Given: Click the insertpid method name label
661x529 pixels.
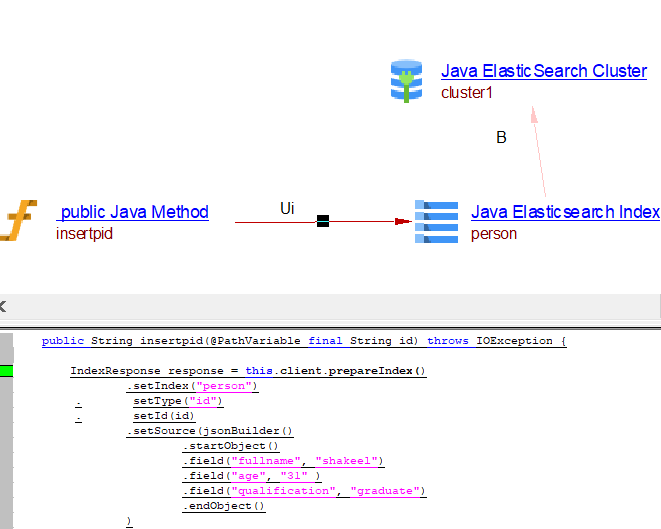Looking at the screenshot, I should point(84,234).
